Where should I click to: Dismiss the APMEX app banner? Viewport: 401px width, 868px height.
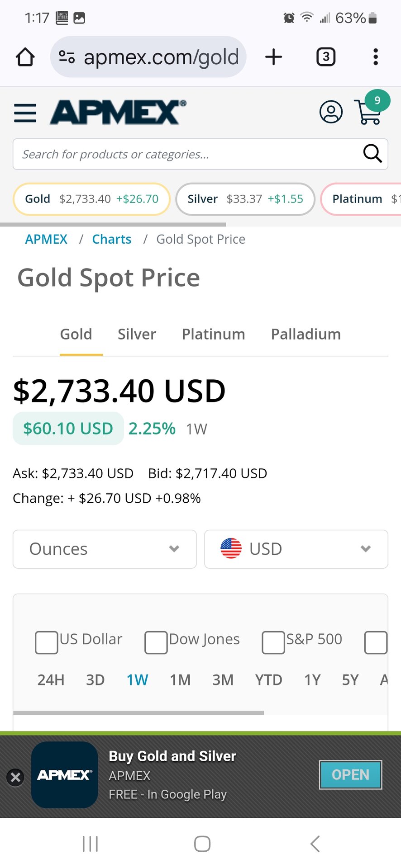coord(15,777)
